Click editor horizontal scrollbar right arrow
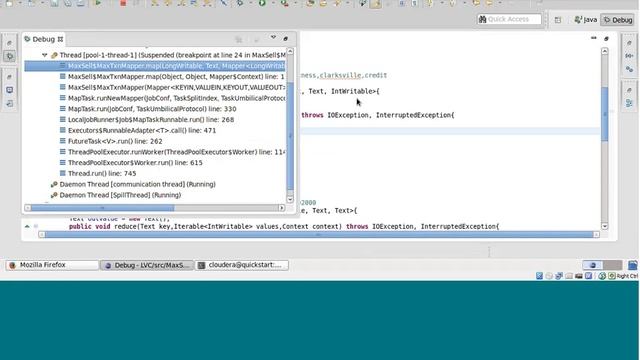The image size is (640, 360). [x=596, y=234]
